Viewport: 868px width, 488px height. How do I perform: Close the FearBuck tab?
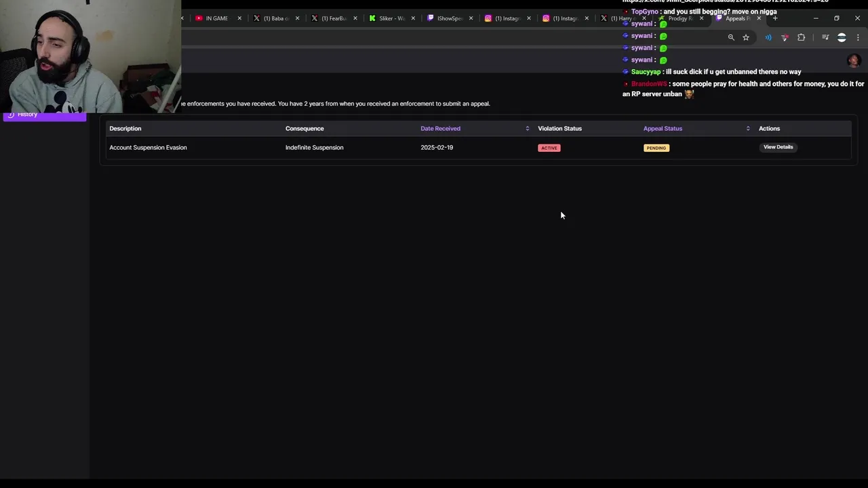pyautogui.click(x=355, y=18)
